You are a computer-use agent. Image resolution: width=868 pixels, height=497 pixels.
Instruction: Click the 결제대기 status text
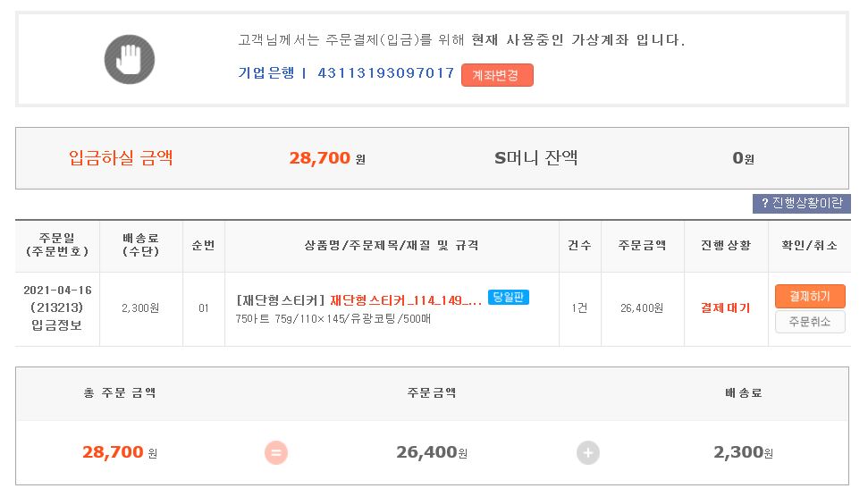[725, 308]
